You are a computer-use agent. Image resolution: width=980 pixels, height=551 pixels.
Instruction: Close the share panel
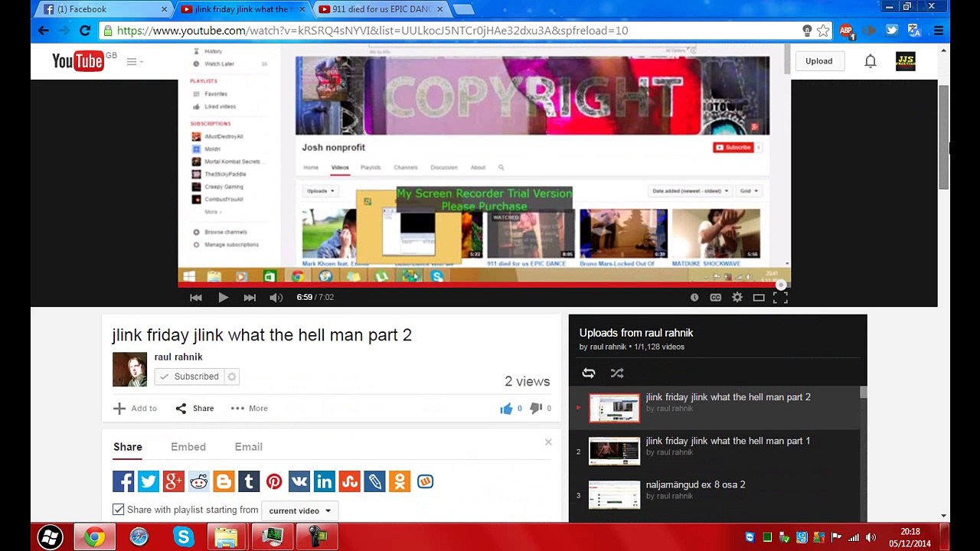(x=548, y=442)
